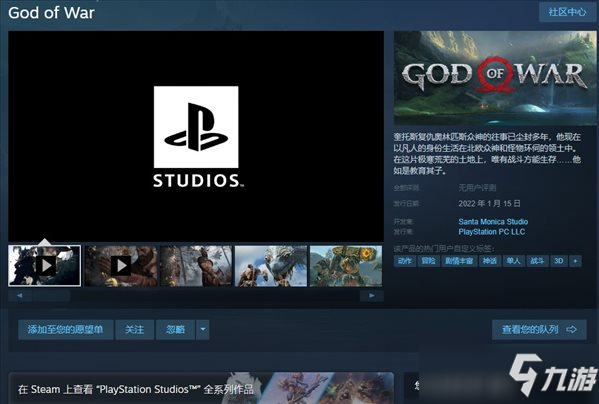Open the PlayStation Studios franchise banner
This screenshot has width=599, height=404.
[201, 388]
